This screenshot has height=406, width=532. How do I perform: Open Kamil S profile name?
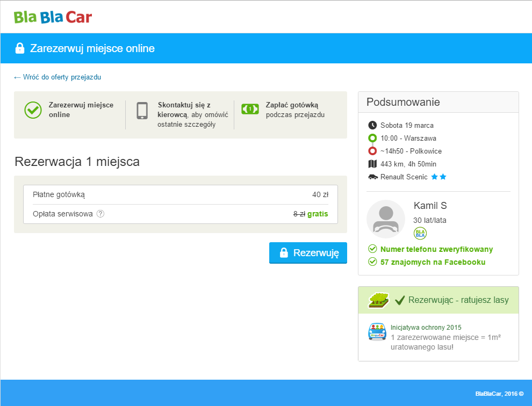(430, 206)
